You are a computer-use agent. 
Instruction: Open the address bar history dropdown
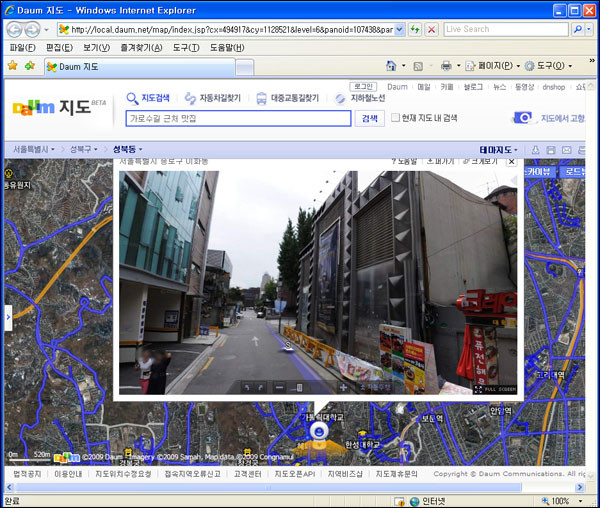click(x=399, y=29)
